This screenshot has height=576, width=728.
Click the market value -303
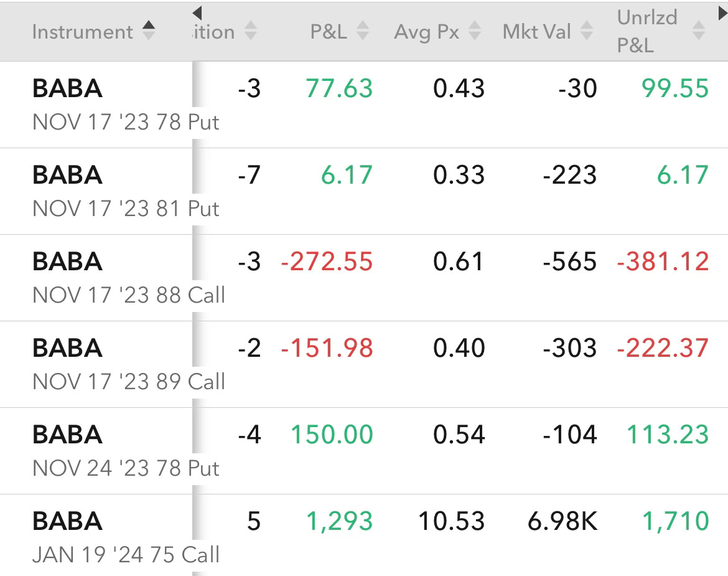(570, 348)
